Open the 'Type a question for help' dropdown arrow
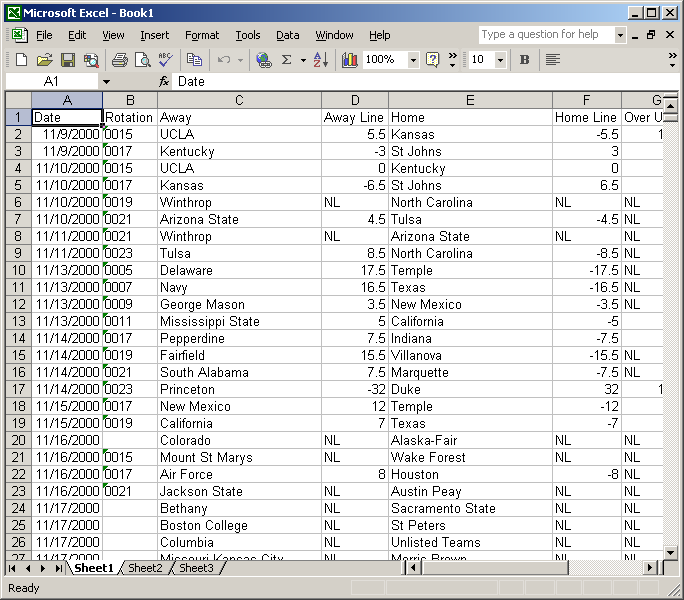The width and height of the screenshot is (684, 600). click(x=620, y=35)
